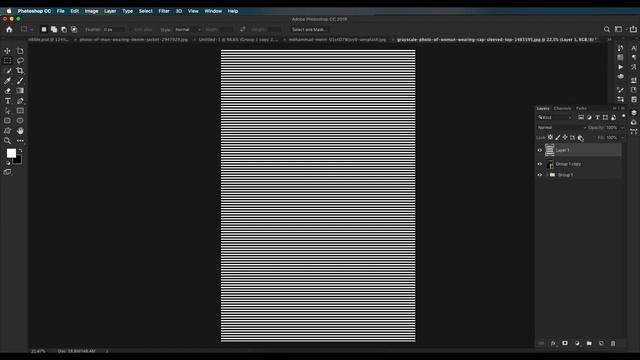Image resolution: width=640 pixels, height=360 pixels.
Task: Select the Gradient tool
Action: click(20, 91)
